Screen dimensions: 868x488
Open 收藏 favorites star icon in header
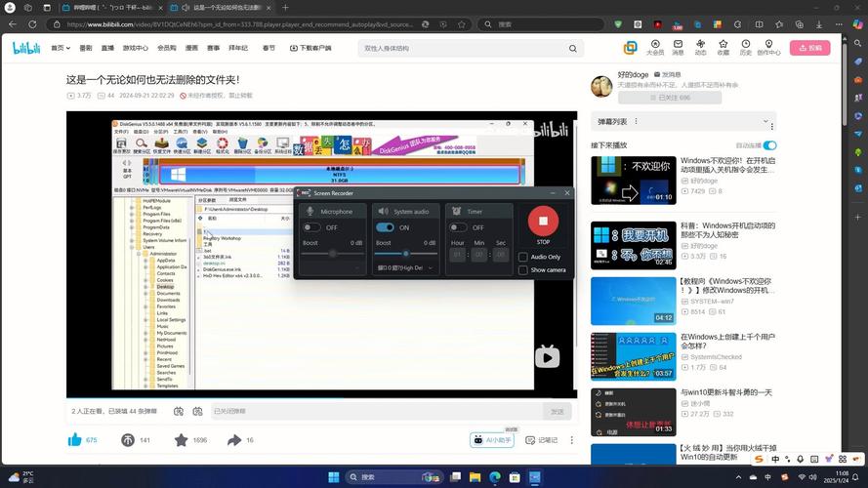[x=723, y=48]
